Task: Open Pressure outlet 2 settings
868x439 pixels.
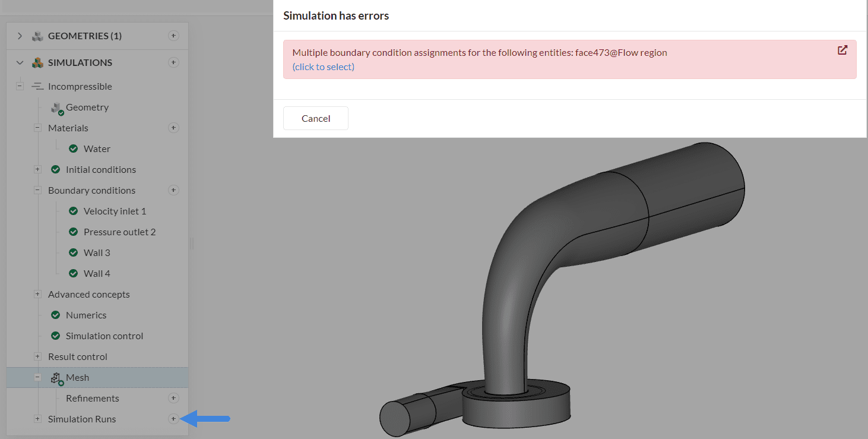Action: (x=119, y=232)
